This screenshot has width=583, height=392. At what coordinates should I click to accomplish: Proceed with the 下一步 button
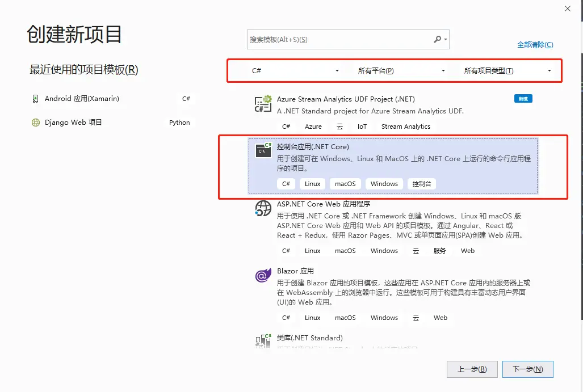tap(527, 369)
